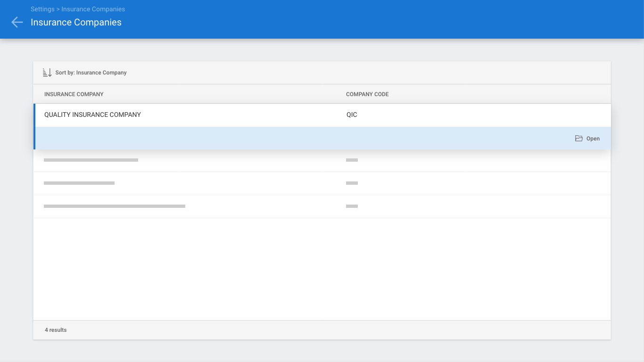Click the 4 results footer text

[56, 330]
